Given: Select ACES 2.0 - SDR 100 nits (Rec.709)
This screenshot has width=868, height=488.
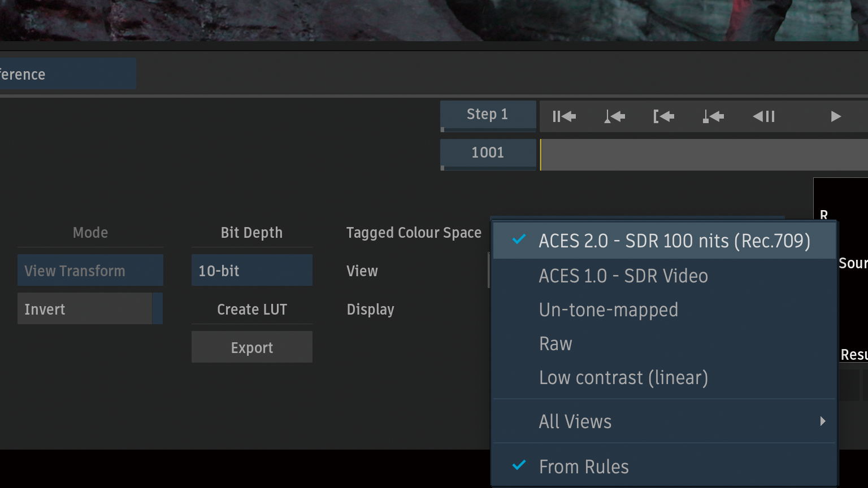Looking at the screenshot, I should click(665, 241).
